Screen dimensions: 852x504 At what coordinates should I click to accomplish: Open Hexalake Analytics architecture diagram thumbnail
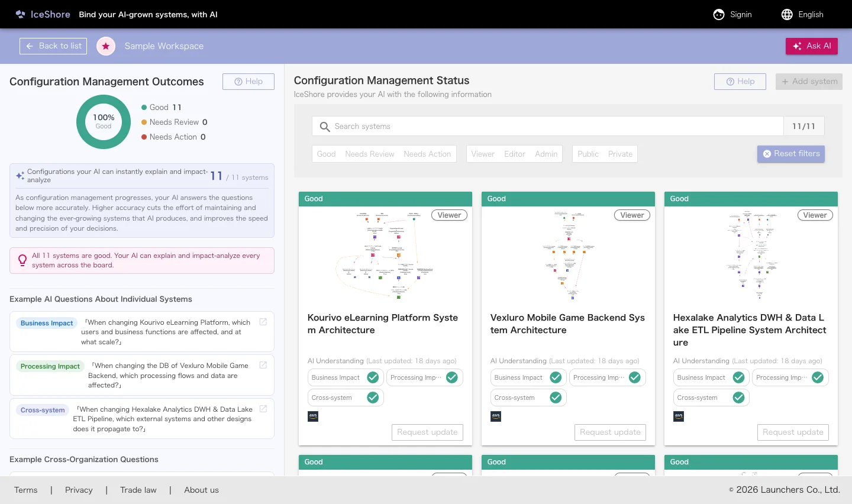pos(751,254)
